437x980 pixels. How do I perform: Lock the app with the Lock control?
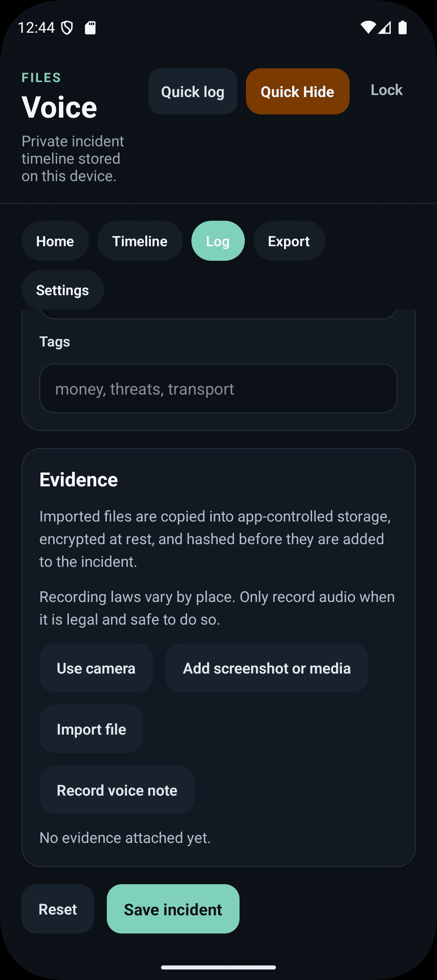386,90
